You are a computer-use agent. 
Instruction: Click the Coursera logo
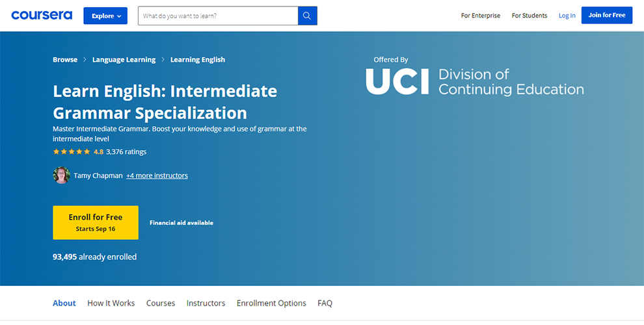[42, 16]
